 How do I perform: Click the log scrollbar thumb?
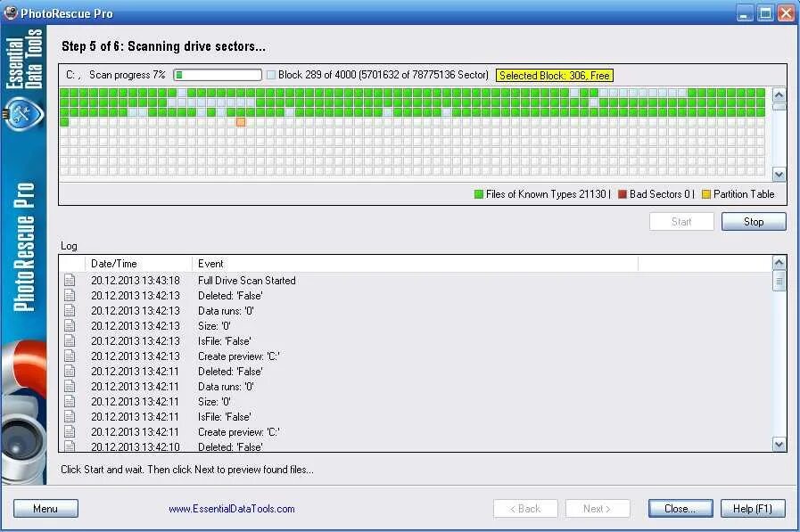[x=779, y=281]
